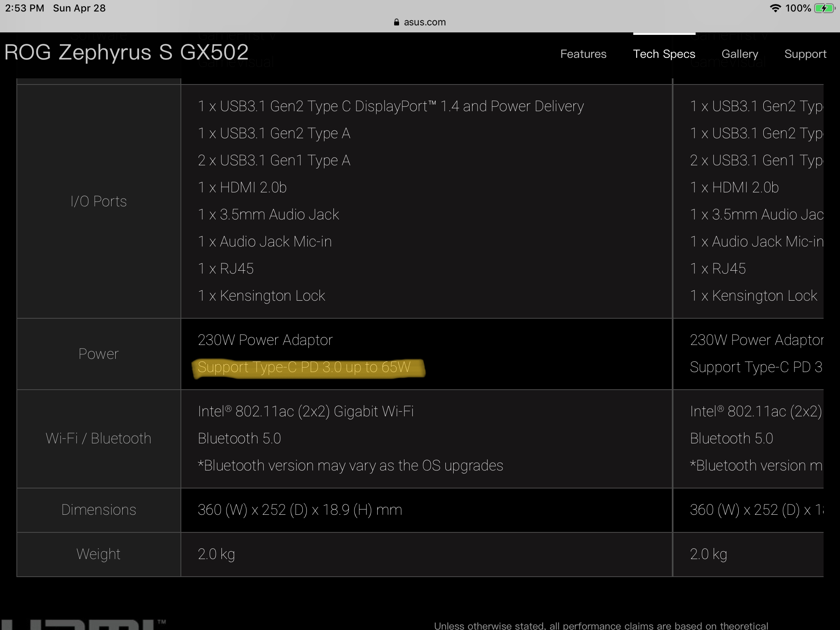Screen dimensions: 840x630
Task: Click second column 'Bluetooth 5.0'
Action: coord(731,438)
